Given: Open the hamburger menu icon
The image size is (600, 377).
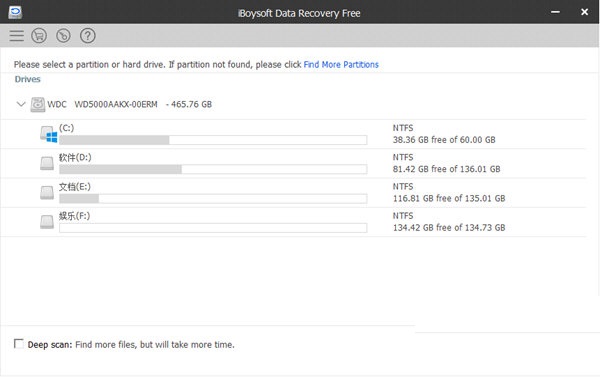Looking at the screenshot, I should [x=16, y=36].
